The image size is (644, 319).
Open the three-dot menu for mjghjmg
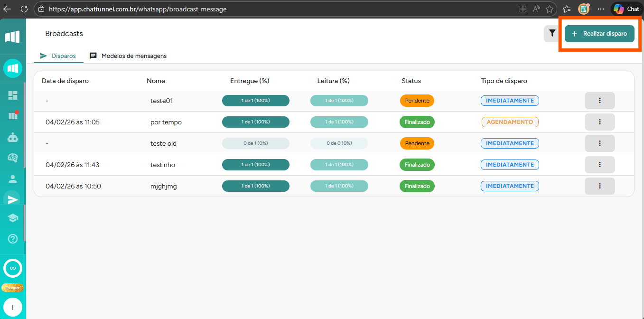600,186
